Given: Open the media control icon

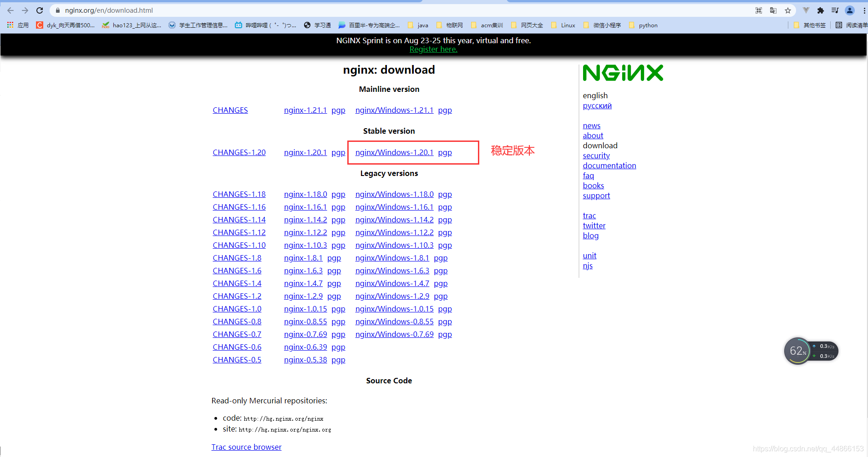Looking at the screenshot, I should [835, 10].
